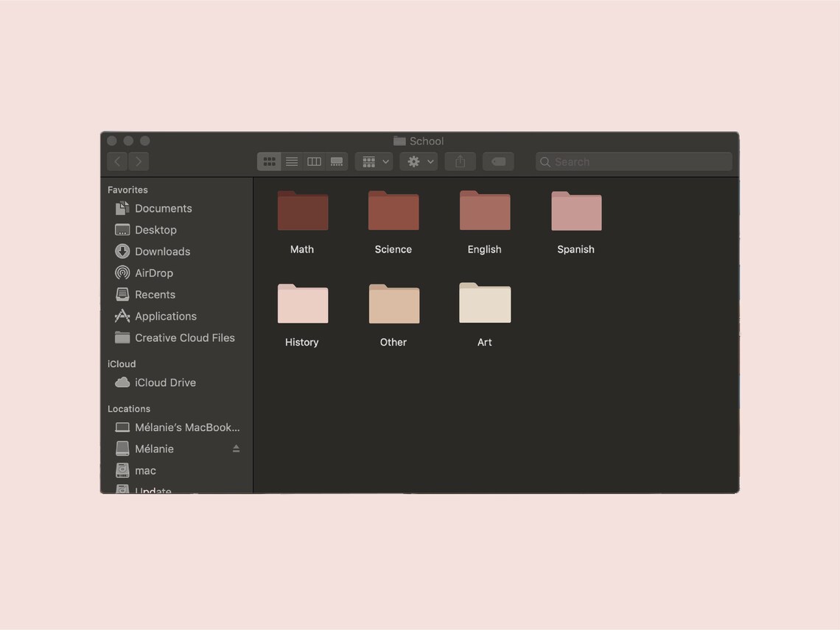Eject the Mélanie drive

coord(236,448)
